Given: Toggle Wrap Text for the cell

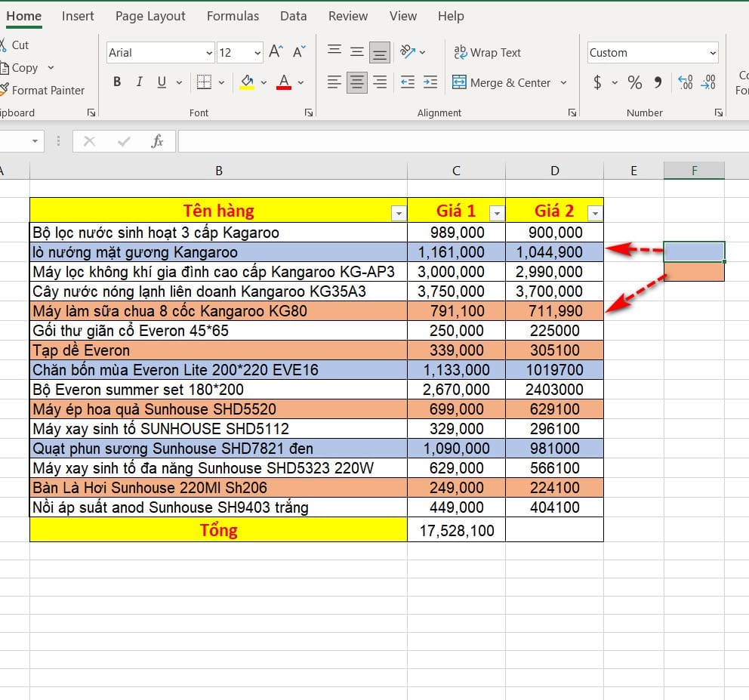Looking at the screenshot, I should 487,52.
